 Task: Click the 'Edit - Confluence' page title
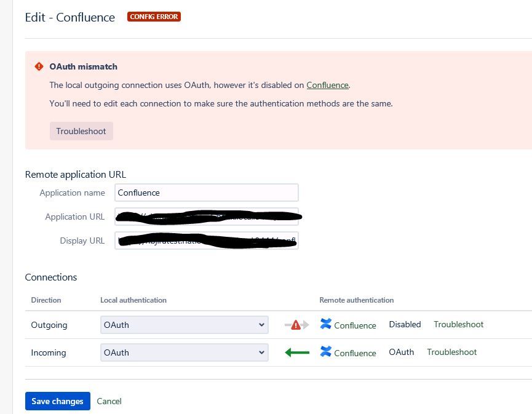(70, 17)
